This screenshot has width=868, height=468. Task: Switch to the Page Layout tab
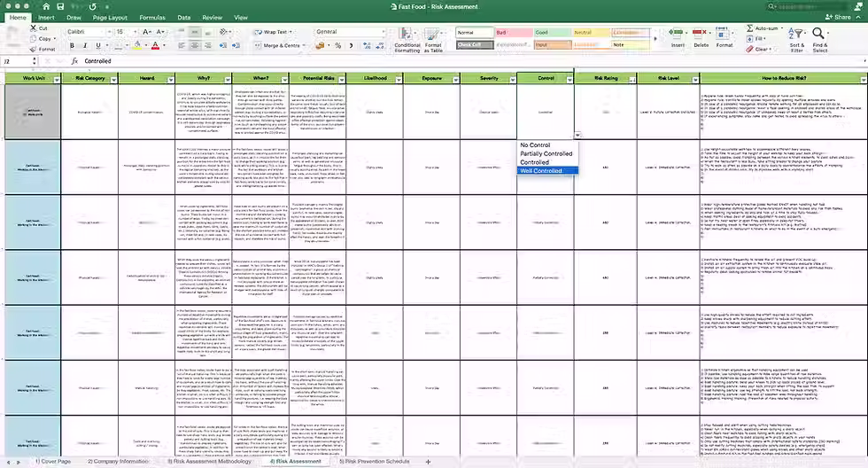110,18
